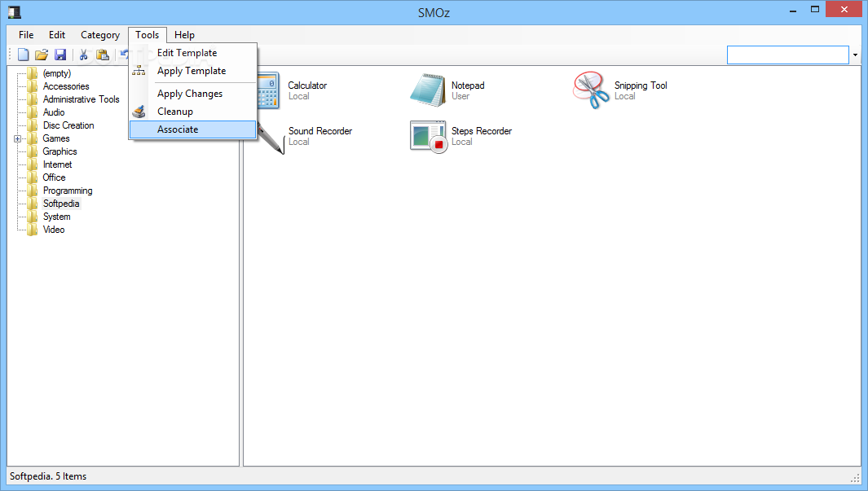Image resolution: width=868 pixels, height=491 pixels.
Task: Click the Paste clipboard toolbar icon
Action: coord(103,55)
